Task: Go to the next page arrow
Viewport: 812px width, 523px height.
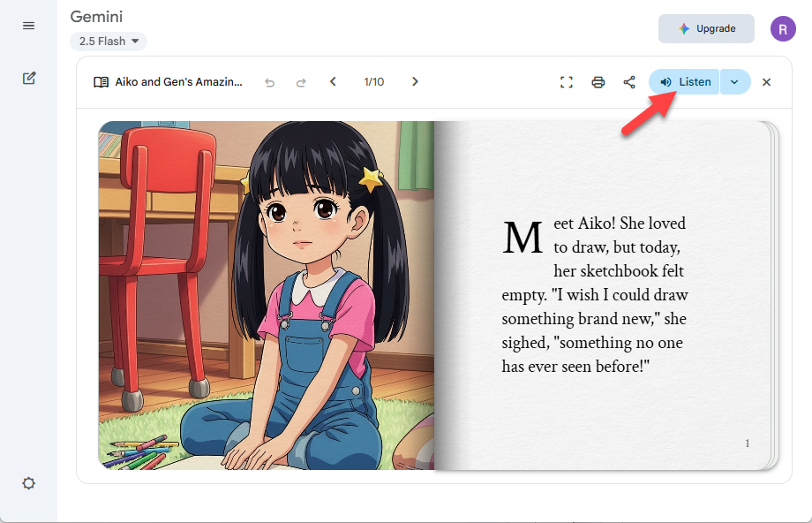Action: pos(415,81)
